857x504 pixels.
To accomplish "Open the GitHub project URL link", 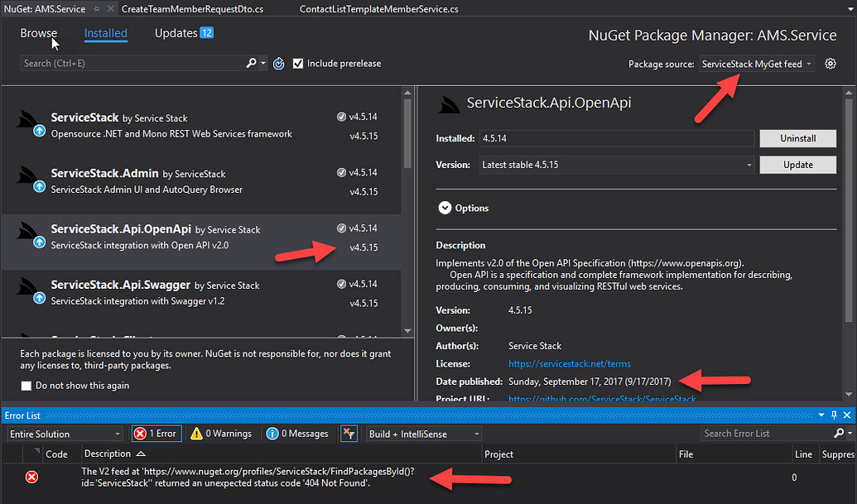I will click(602, 399).
